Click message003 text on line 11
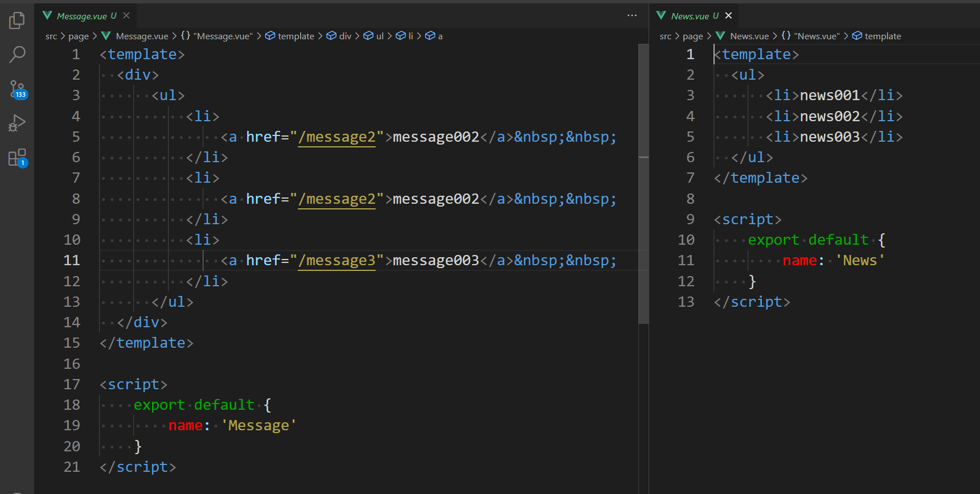This screenshot has height=494, width=980. coord(436,261)
